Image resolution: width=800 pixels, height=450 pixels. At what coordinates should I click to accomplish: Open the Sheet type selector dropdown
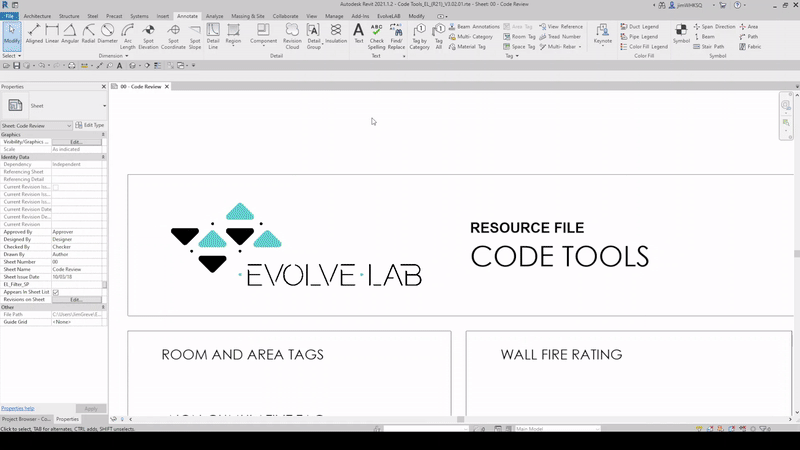(x=104, y=106)
